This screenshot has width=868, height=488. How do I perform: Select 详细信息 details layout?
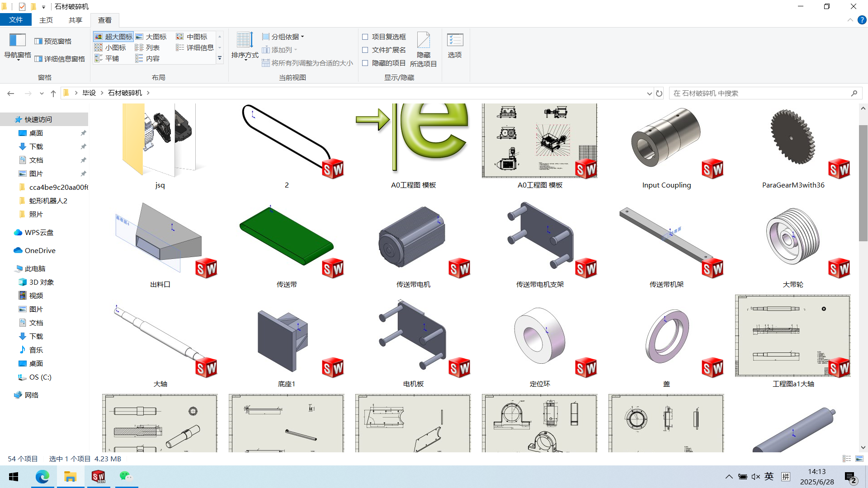click(195, 47)
